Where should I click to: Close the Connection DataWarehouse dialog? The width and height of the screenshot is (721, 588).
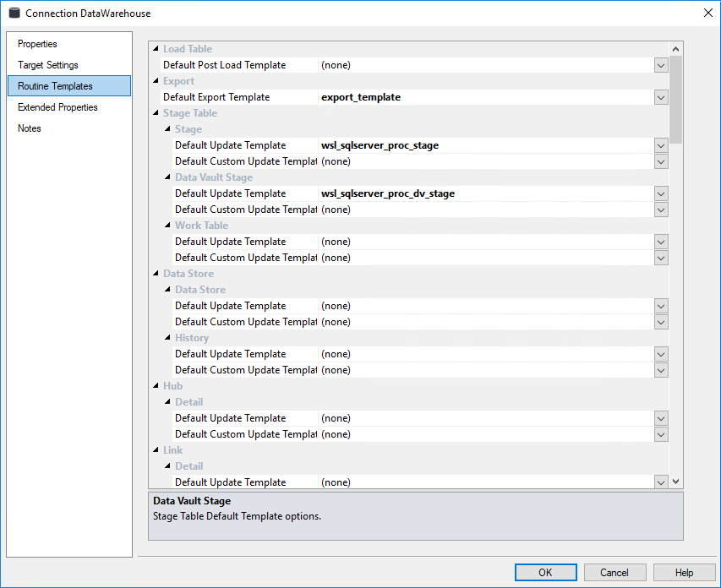pyautogui.click(x=707, y=13)
